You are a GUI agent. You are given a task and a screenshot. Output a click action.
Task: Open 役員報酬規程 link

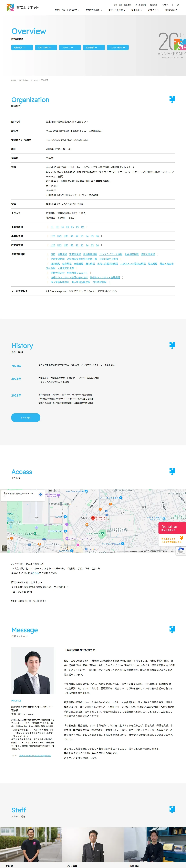pos(90,254)
